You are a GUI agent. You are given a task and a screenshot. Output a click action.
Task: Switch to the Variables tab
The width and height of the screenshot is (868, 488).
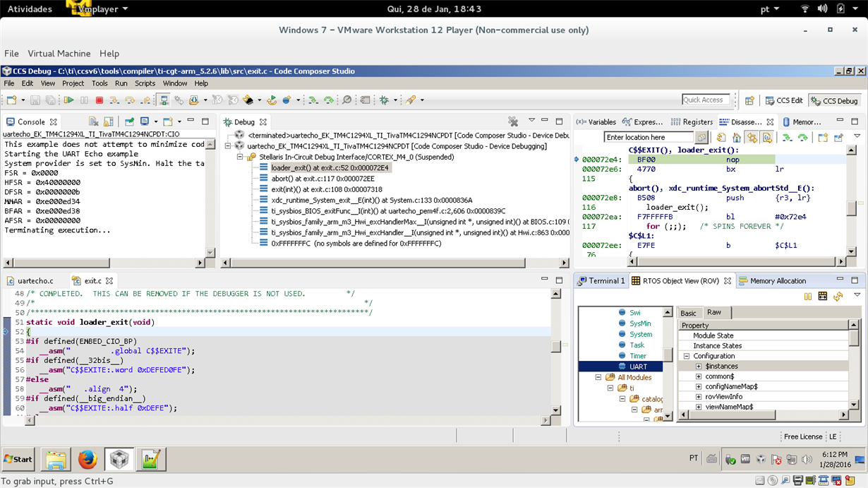[596, 122]
